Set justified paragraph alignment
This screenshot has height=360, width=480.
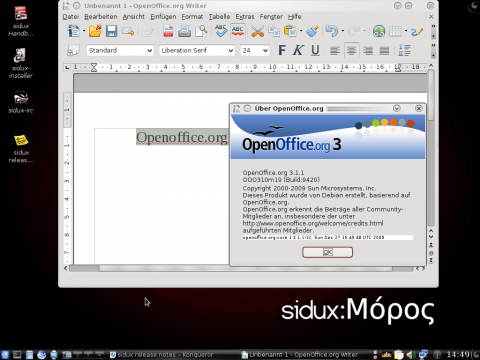coord(384,51)
